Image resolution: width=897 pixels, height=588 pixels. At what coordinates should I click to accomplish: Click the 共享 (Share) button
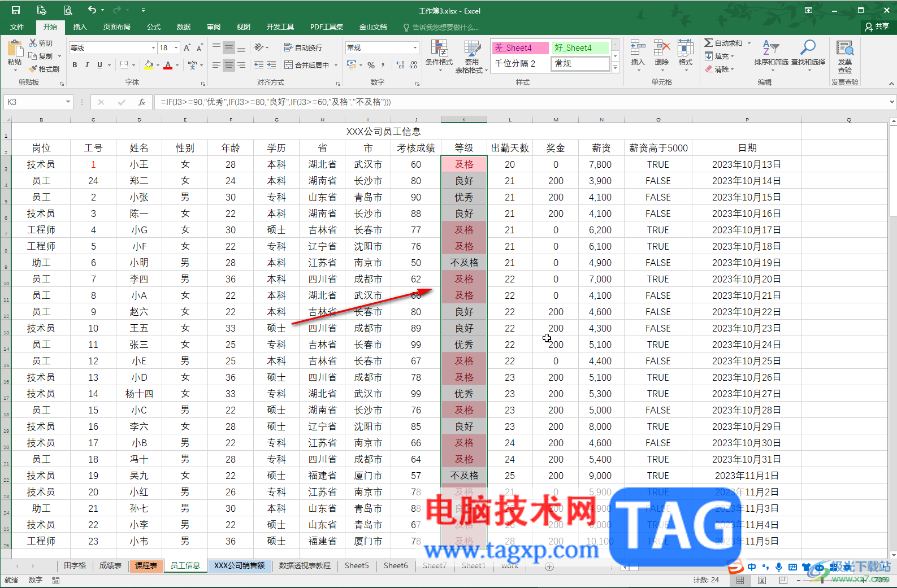(x=877, y=27)
